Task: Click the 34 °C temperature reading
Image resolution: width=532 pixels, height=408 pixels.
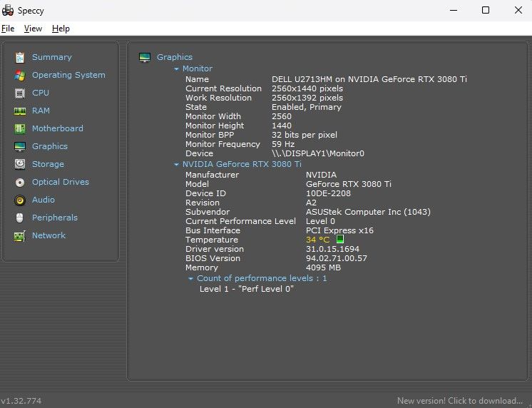Action: coord(317,240)
